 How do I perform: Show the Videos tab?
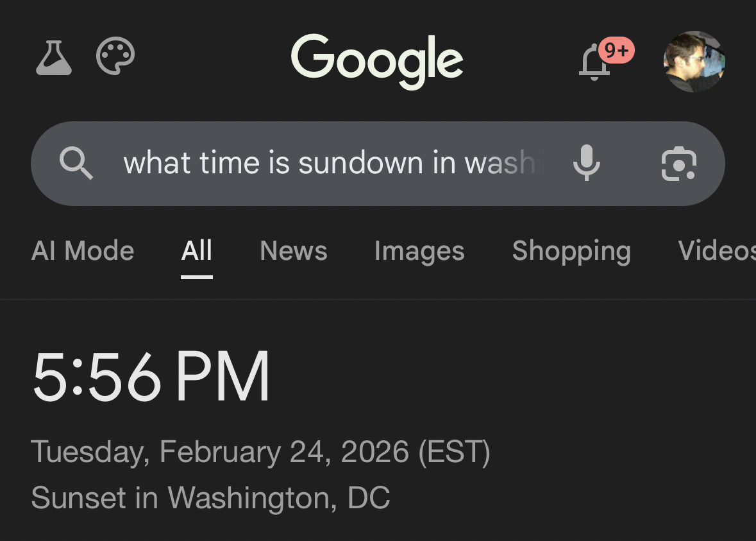point(716,251)
